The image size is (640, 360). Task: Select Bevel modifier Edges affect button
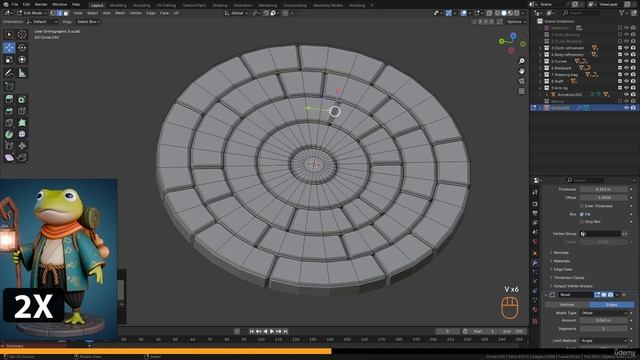[611, 305]
